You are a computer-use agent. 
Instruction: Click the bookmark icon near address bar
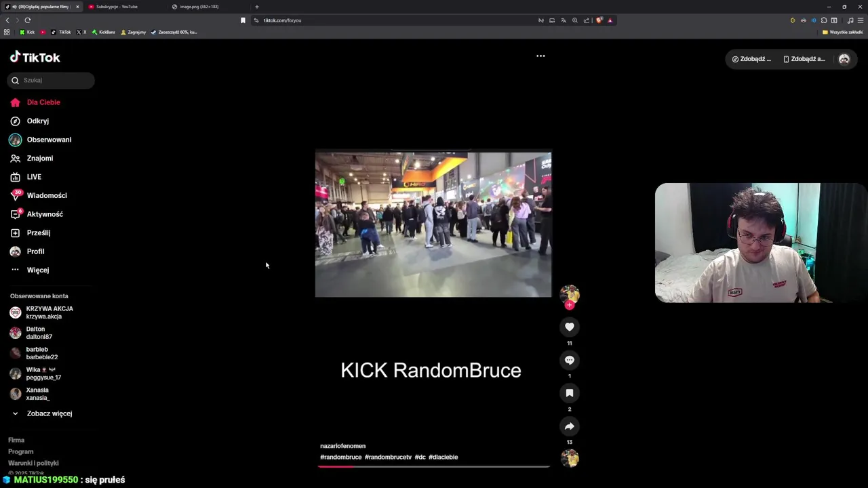(x=243, y=20)
